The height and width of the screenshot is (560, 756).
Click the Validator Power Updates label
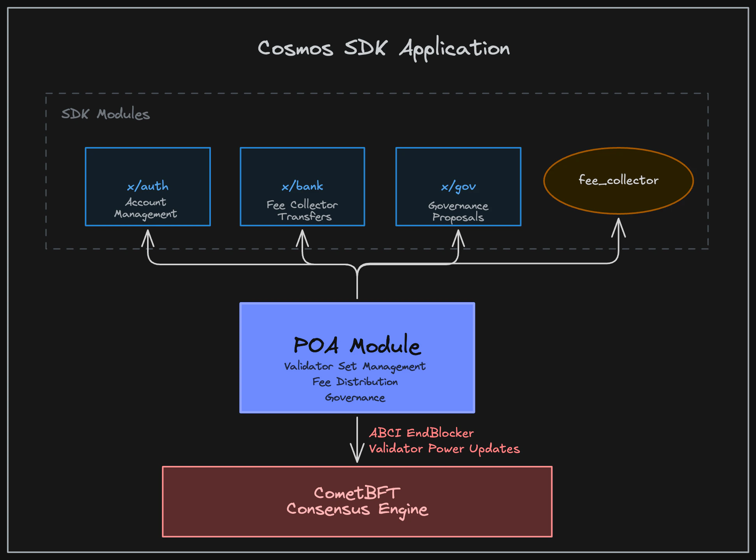click(445, 449)
